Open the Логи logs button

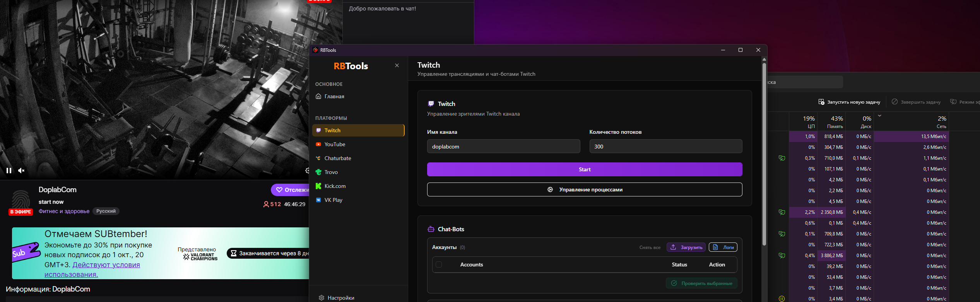coord(723,247)
